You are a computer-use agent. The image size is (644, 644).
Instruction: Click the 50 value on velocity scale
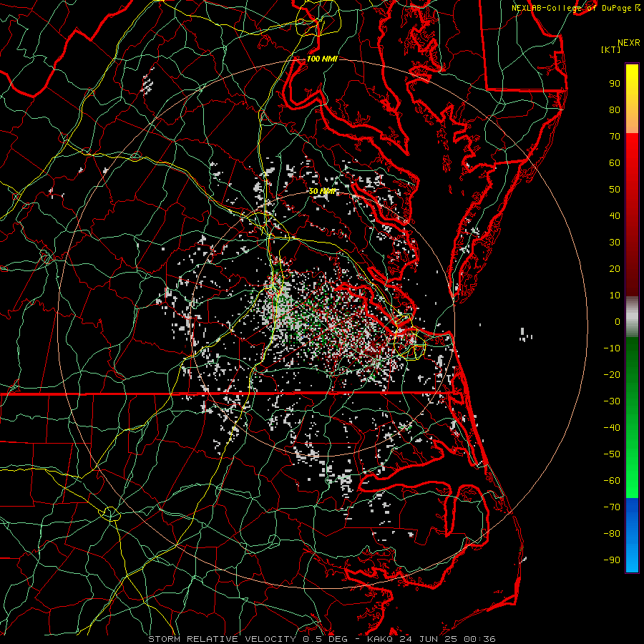[x=615, y=190]
